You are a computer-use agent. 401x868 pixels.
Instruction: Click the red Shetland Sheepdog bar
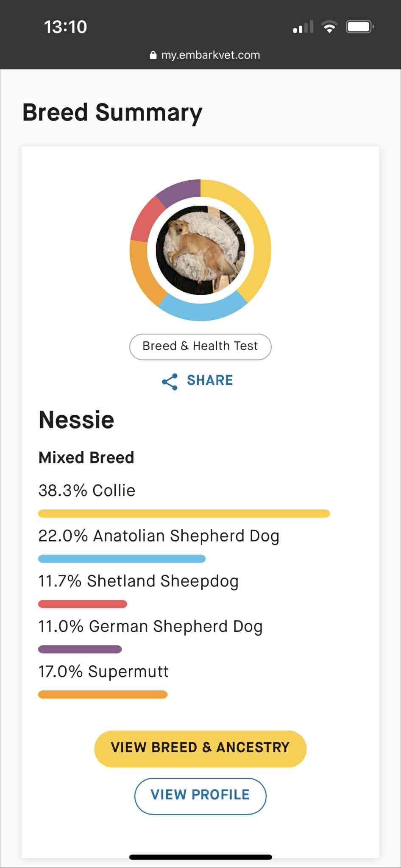click(83, 604)
